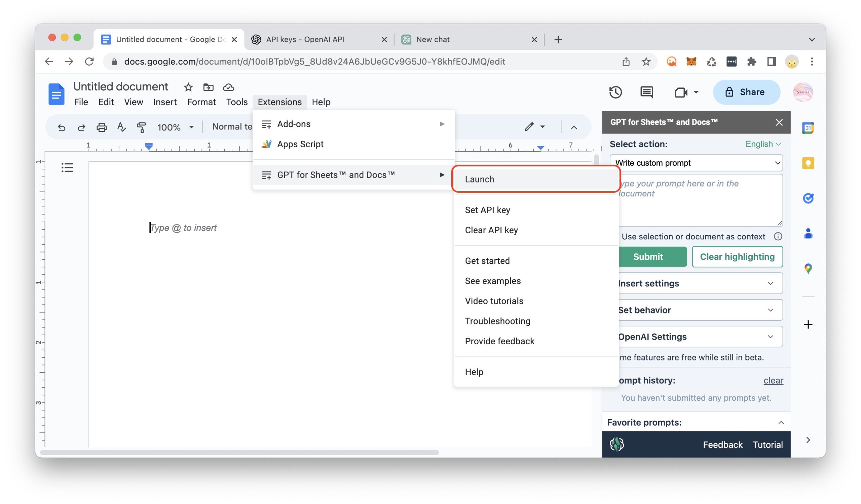Star the Untitled document
Screen dimensions: 861x504
tap(188, 87)
